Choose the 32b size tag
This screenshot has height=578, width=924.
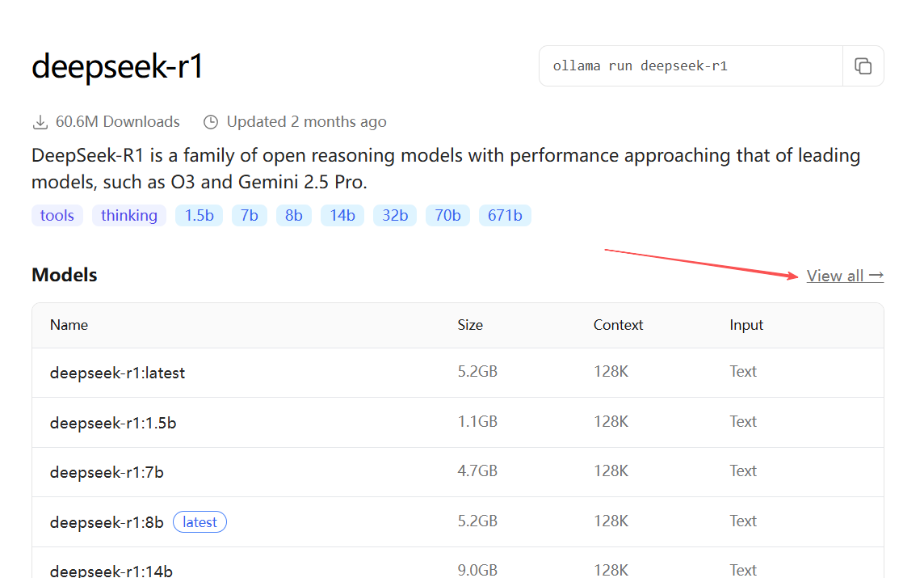click(x=395, y=215)
